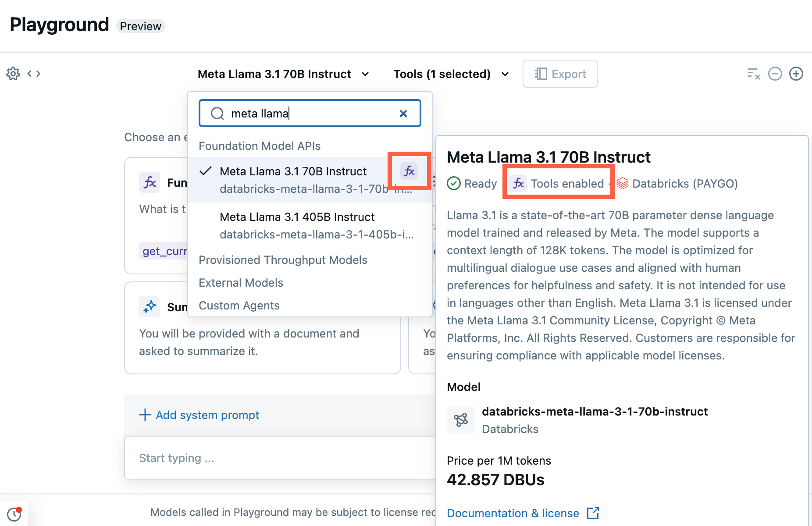Image resolution: width=812 pixels, height=526 pixels.
Task: Open the Documentation & license link
Action: pos(523,513)
